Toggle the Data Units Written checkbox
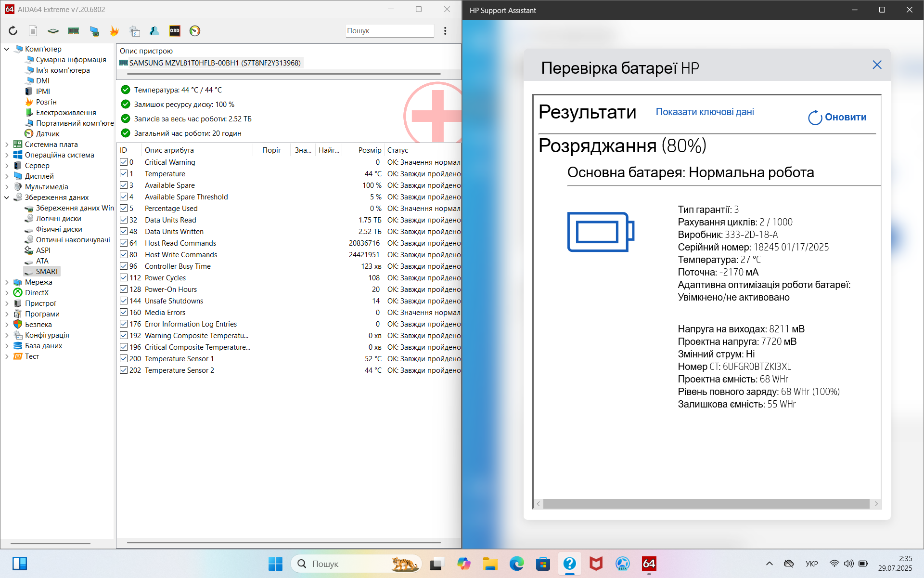Viewport: 924px width, 578px height. 124,232
